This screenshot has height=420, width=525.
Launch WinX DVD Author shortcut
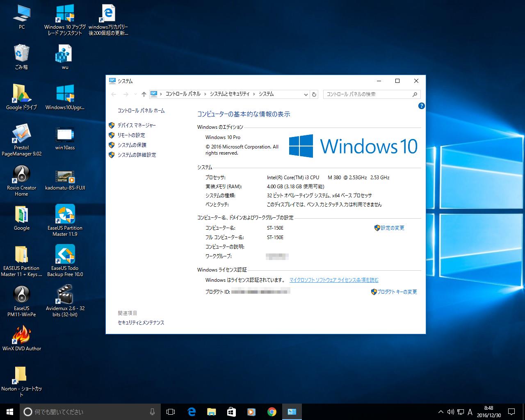tap(21, 338)
